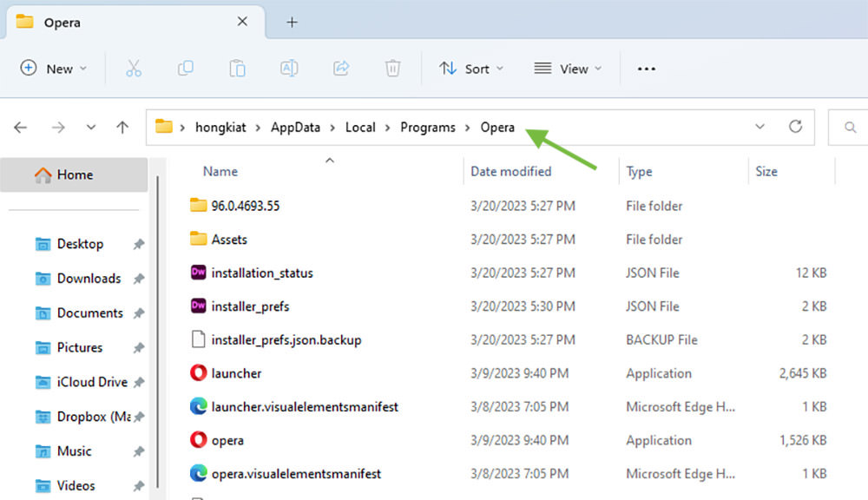Unpin Videos using its pin icon
The height and width of the screenshot is (500, 868).
(x=138, y=486)
